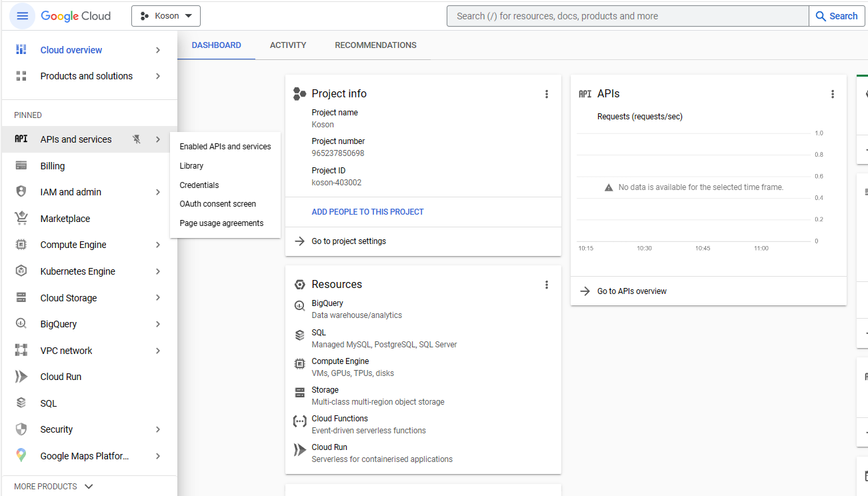Screen dimensions: 868x496
Task: Select Enabled APIs and services submenu item
Action: pos(225,147)
